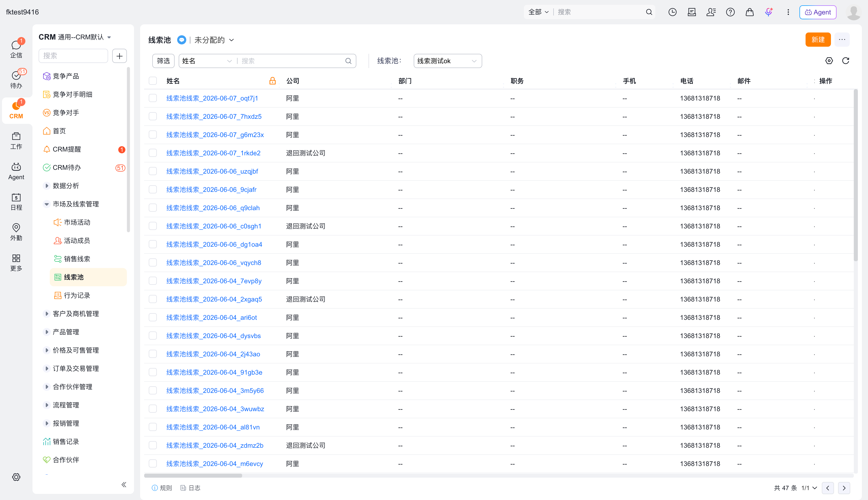This screenshot has width=868, height=500.
Task: Collapse the CRM navigation panel
Action: point(124,485)
